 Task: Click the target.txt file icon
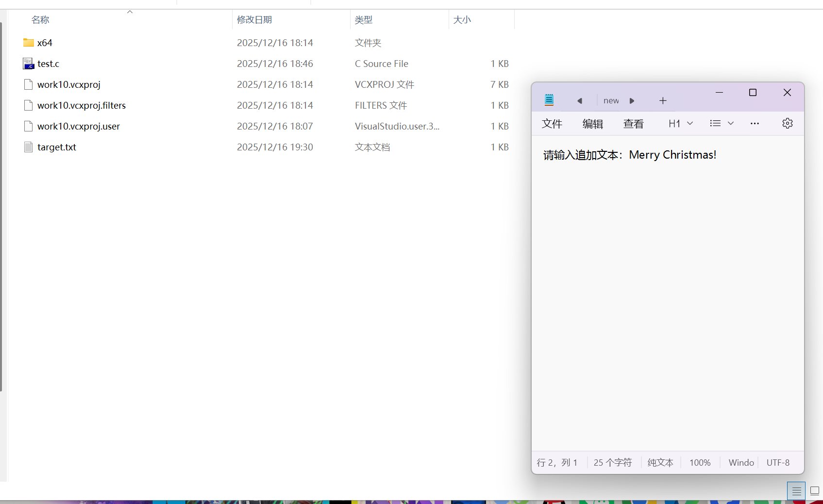point(29,147)
